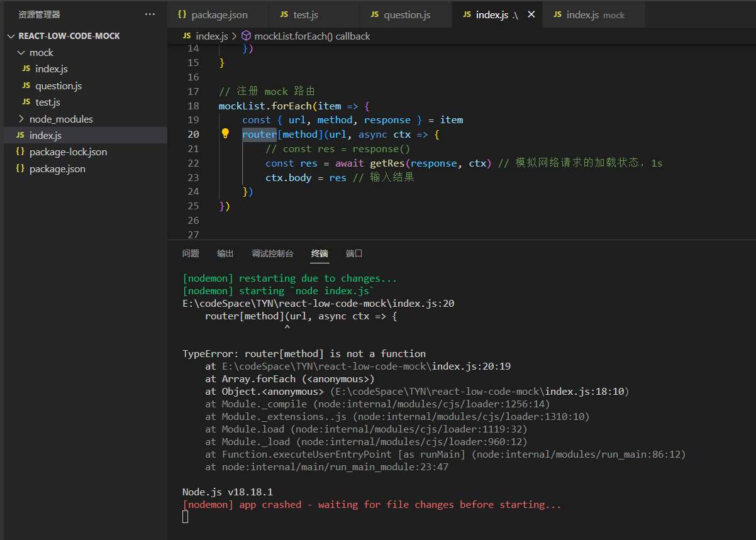Click ctx.body on line 23
The height and width of the screenshot is (540, 756).
coord(289,177)
